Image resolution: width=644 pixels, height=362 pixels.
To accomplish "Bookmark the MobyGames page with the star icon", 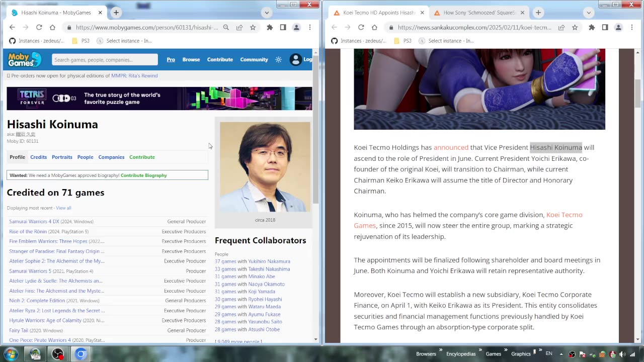I will pyautogui.click(x=253, y=27).
